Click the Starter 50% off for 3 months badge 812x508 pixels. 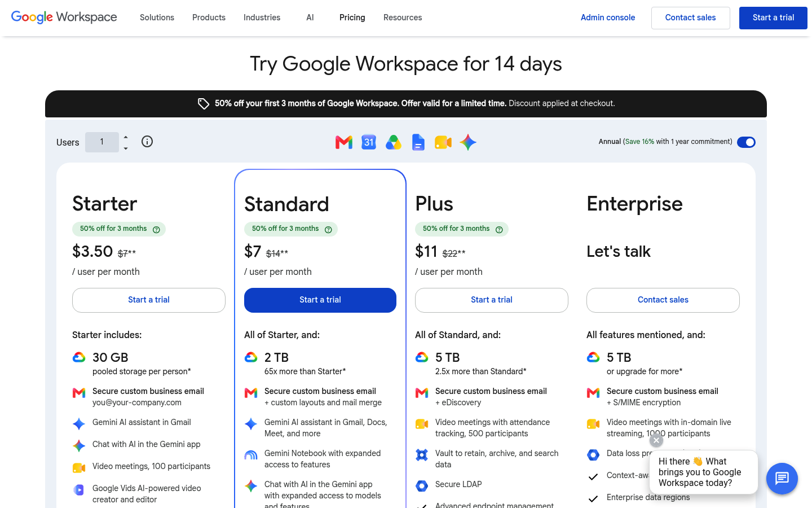point(119,229)
